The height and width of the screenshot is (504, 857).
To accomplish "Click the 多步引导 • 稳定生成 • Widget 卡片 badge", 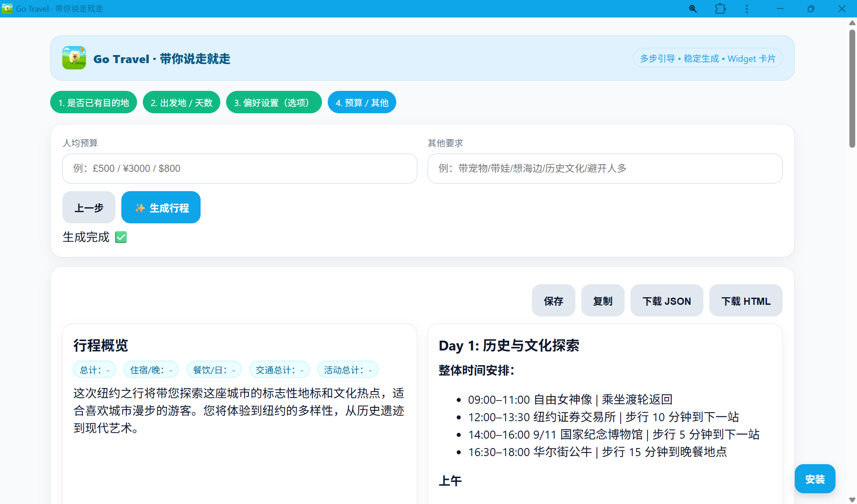I will pos(707,58).
